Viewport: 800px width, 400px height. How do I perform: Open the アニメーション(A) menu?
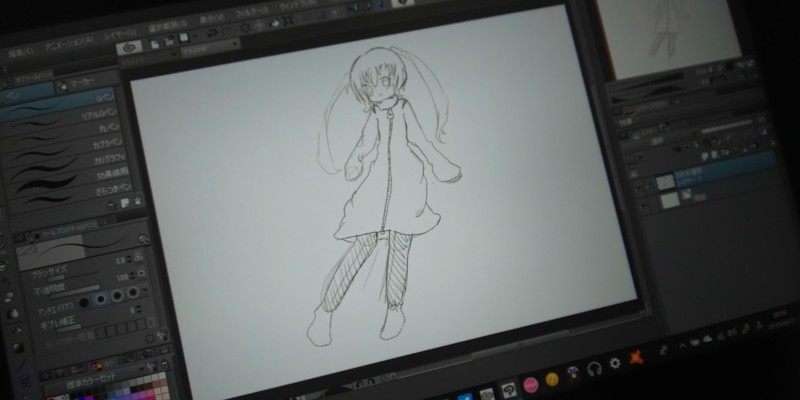[x=69, y=43]
